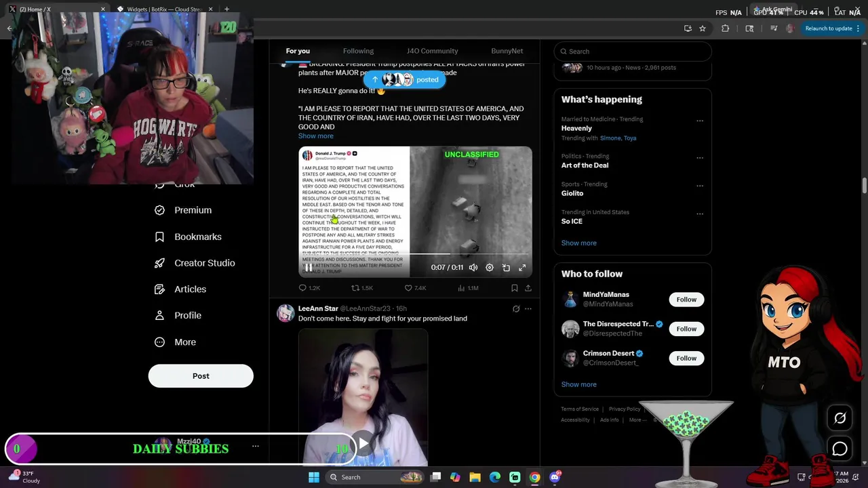868x488 pixels.
Task: Like the tweet with 7.4K likes
Action: click(x=415, y=288)
